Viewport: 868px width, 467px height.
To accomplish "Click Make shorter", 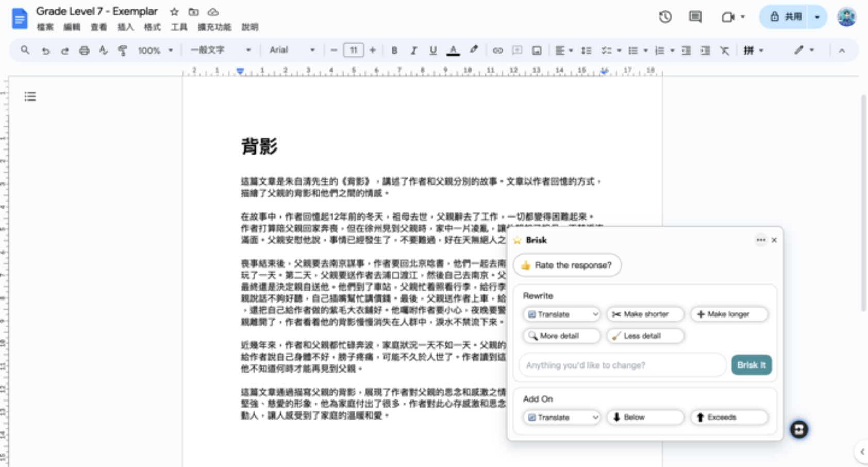I will pyautogui.click(x=645, y=314).
